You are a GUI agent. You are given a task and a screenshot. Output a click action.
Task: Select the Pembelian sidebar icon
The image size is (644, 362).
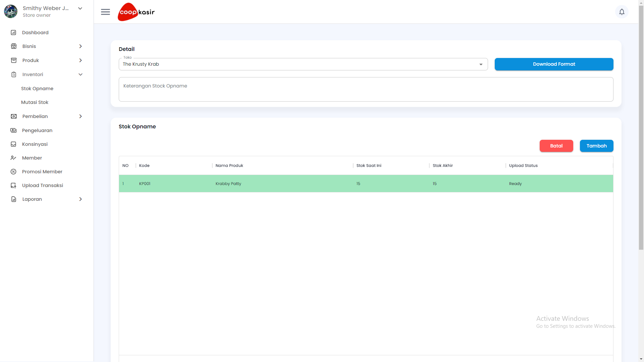pos(13,116)
